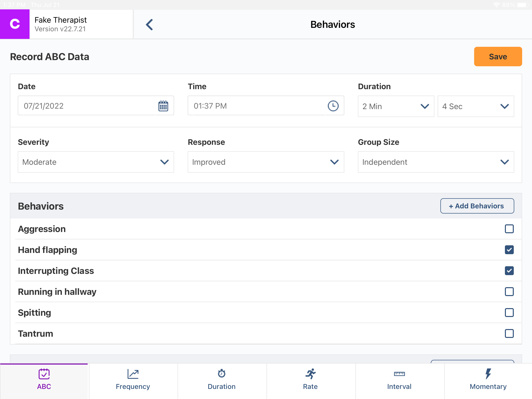Open the time picker clock icon
532x399 pixels.
click(333, 106)
